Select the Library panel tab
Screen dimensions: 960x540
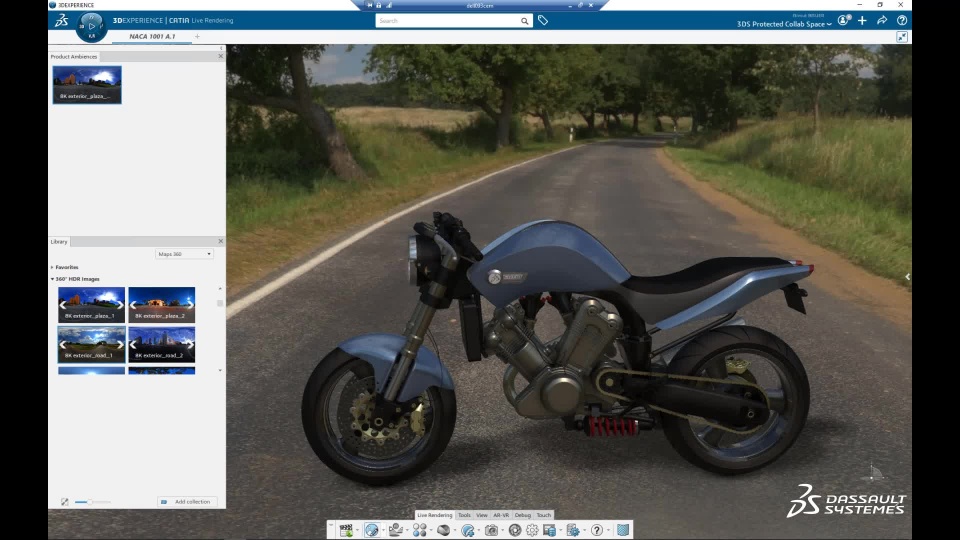click(x=59, y=242)
